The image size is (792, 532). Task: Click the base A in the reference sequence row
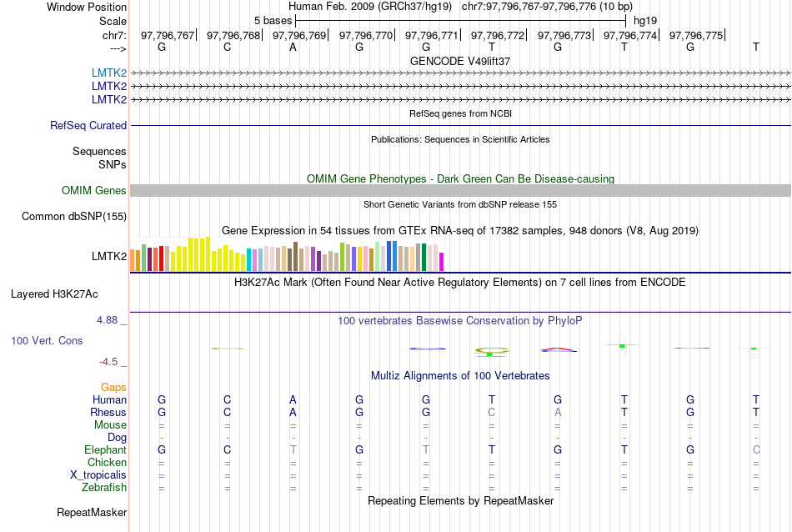293,47
